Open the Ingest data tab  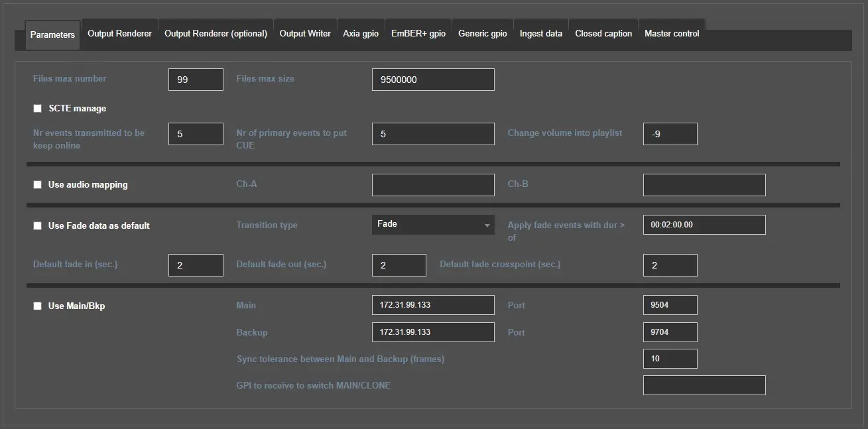tap(540, 34)
